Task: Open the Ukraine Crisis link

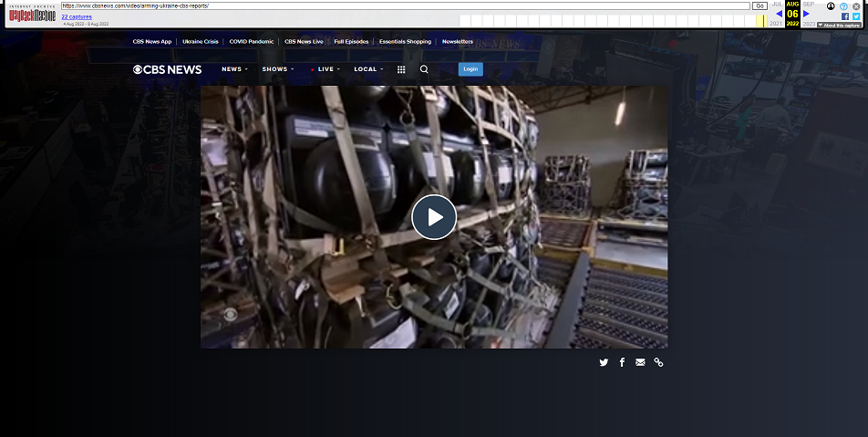Action: point(200,42)
